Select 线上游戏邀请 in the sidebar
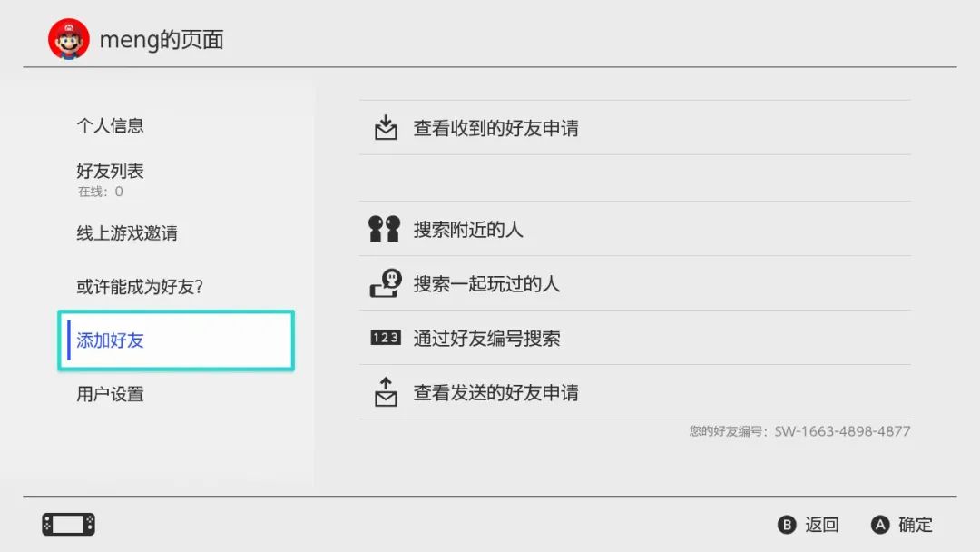 click(127, 233)
